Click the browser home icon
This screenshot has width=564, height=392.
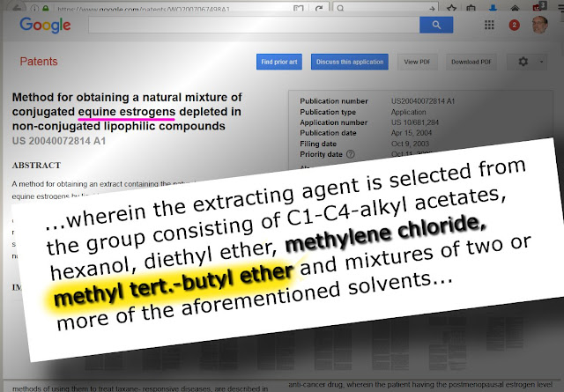[x=515, y=8]
